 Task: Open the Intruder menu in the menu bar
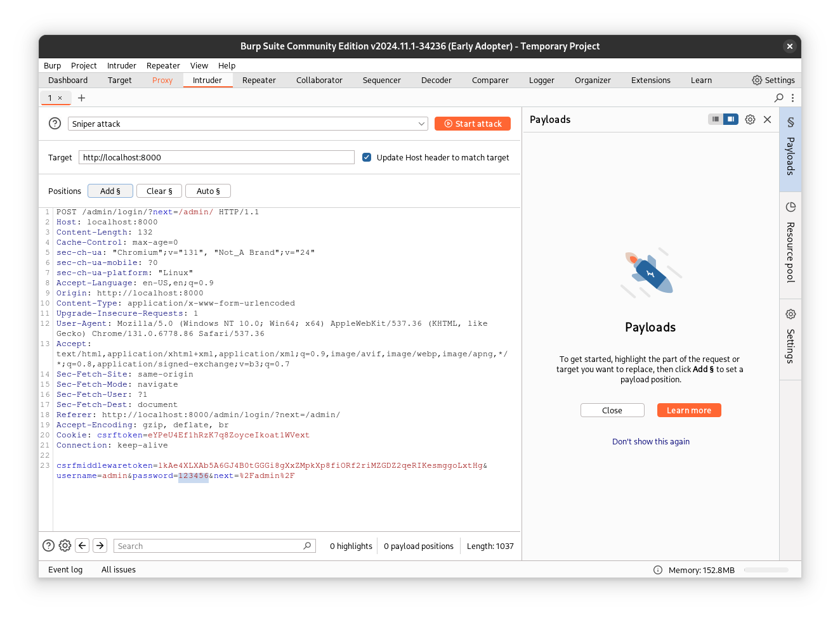pyautogui.click(x=122, y=65)
